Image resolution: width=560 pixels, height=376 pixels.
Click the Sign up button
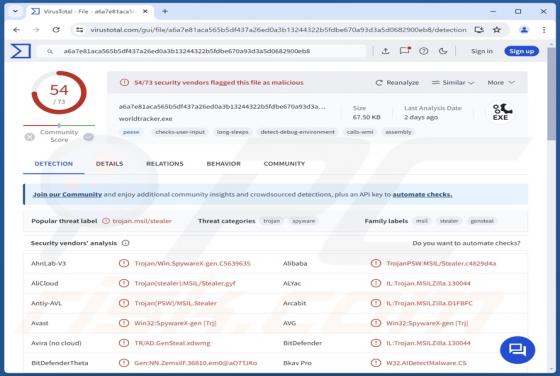[521, 51]
